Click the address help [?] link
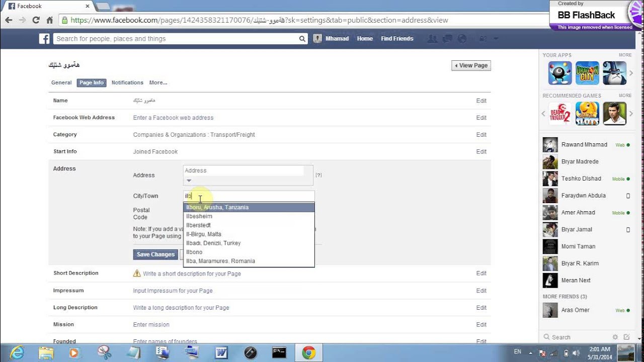Image resolution: width=644 pixels, height=362 pixels. 318,175
